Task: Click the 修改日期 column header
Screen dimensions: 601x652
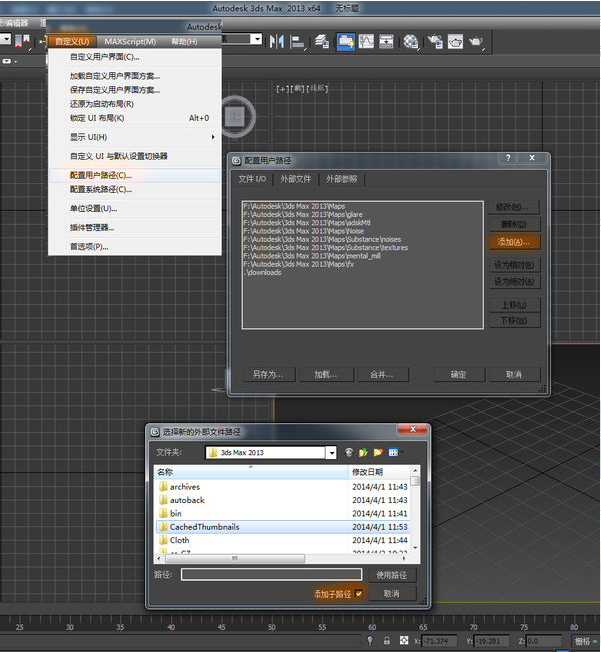Action: (x=379, y=472)
